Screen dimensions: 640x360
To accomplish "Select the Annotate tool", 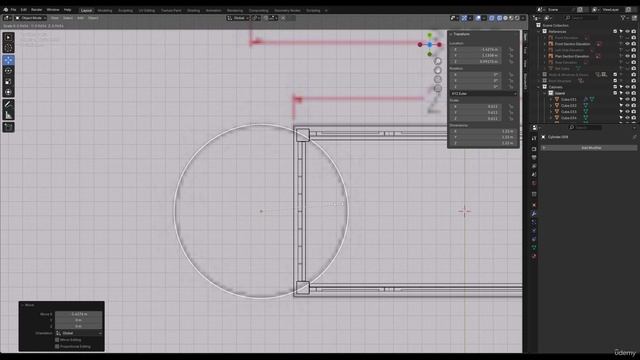I will [x=8, y=104].
